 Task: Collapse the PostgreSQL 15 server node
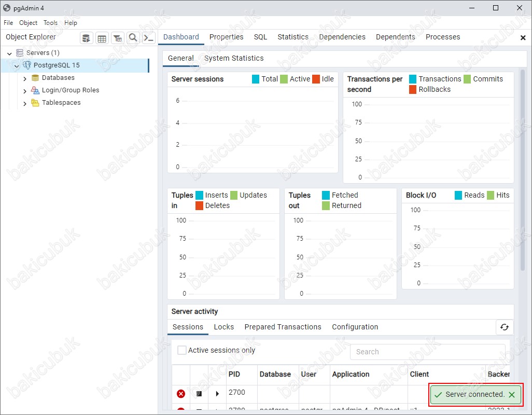[17, 66]
